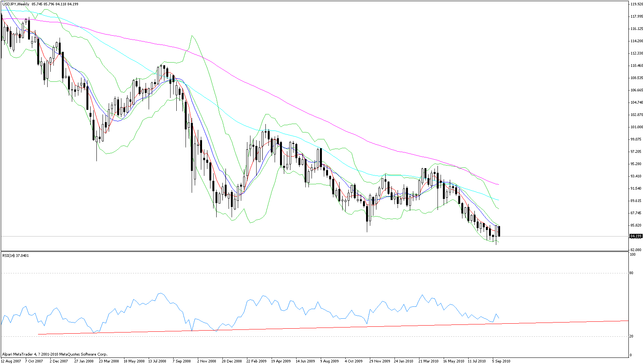Screen dimensions: 643x364
Task: Click the 97.205 price axis label
Action: [x=636, y=152]
